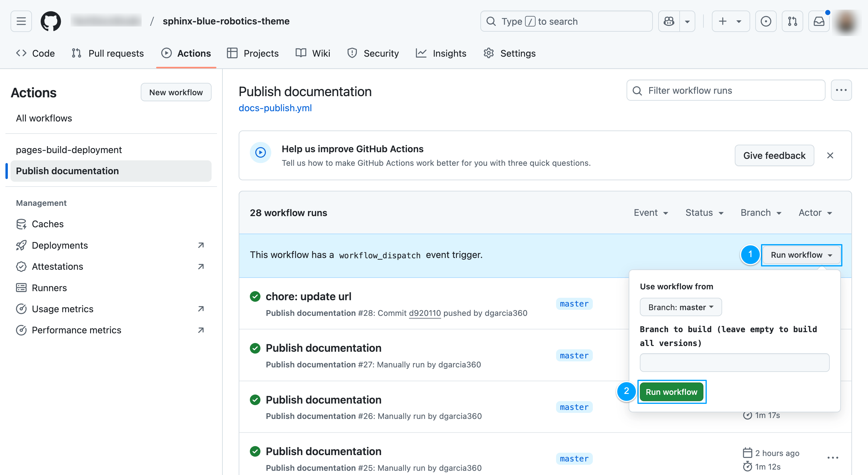Open the issues icon in header
The height and width of the screenshot is (475, 868).
pos(766,21)
